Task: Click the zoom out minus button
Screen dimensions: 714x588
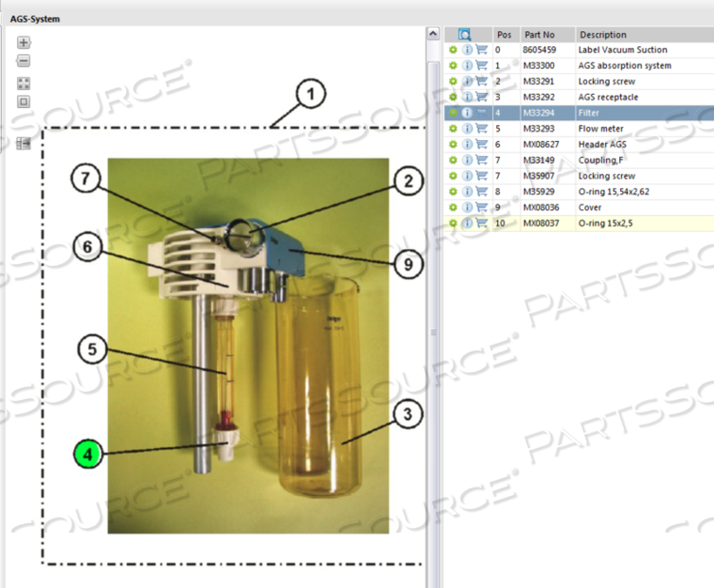Action: point(23,61)
